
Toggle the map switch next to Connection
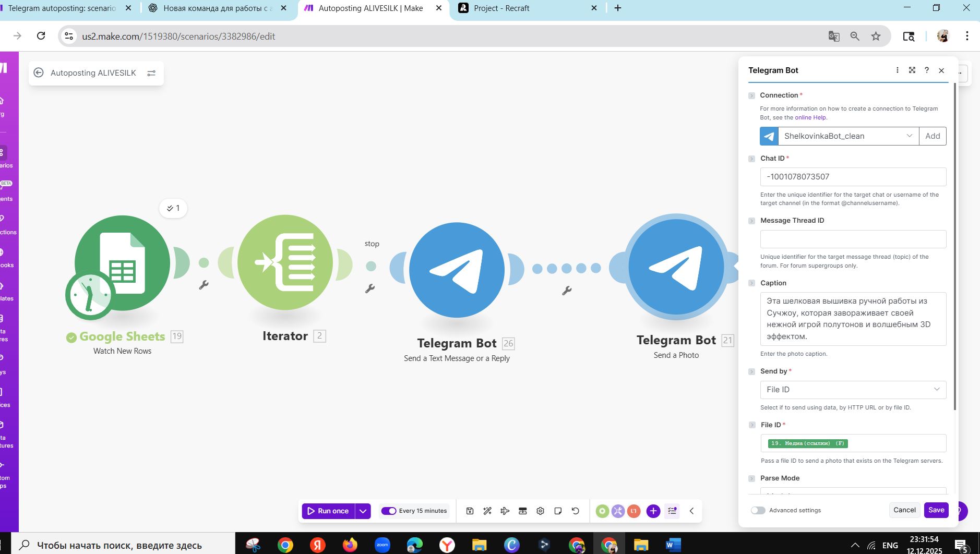coord(751,95)
